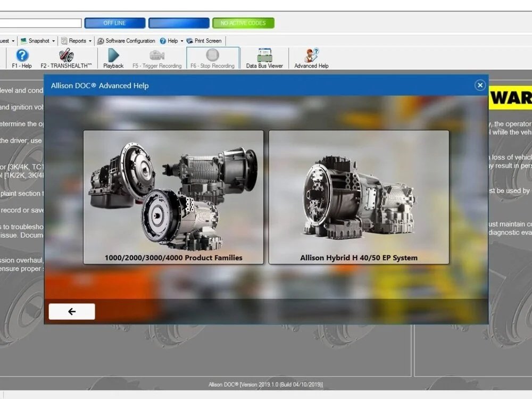
Task: Click the back arrow button in dialog
Action: pyautogui.click(x=72, y=312)
